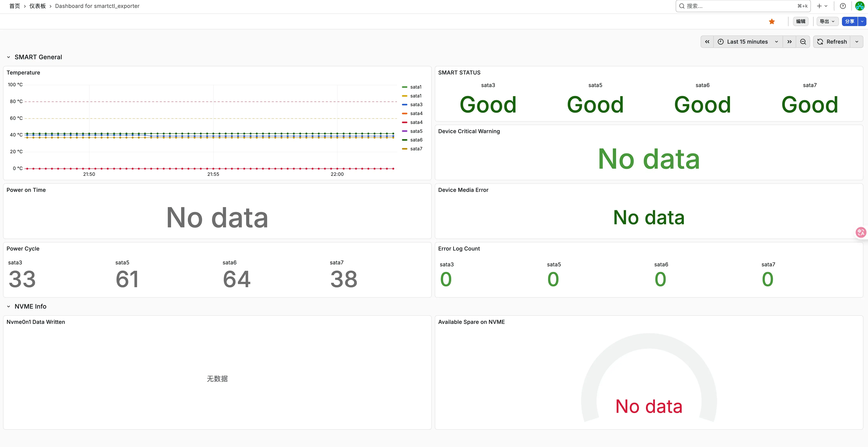Open the Last 15 minutes time picker
Viewport: 868px width, 447px height.
(748, 42)
